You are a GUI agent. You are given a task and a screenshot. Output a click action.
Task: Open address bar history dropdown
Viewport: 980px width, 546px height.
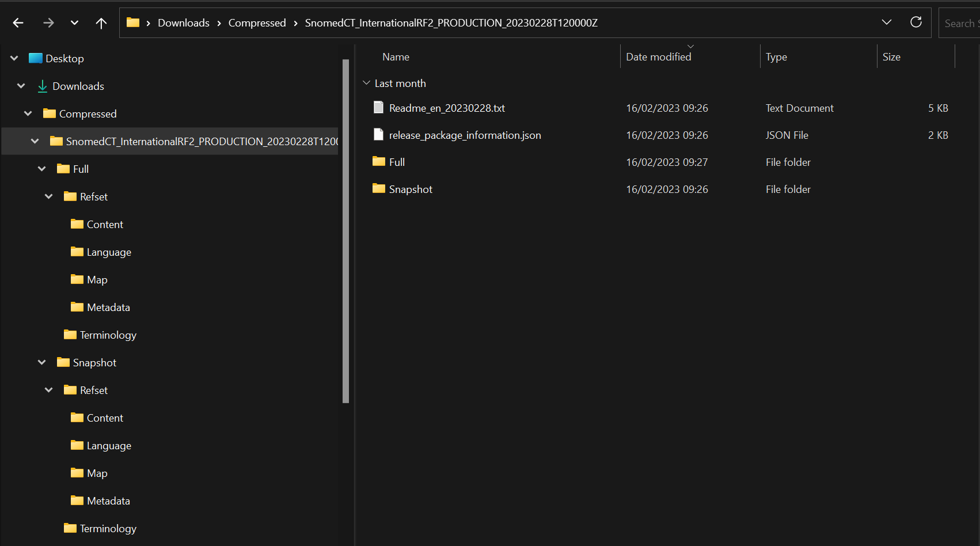point(887,22)
